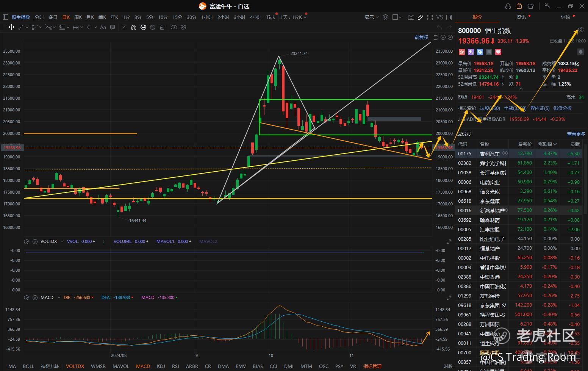Click the 前复权 adjustment button

point(421,37)
